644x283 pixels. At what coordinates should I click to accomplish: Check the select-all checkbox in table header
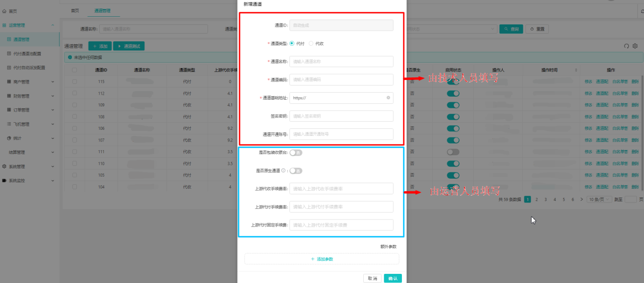pyautogui.click(x=74, y=70)
